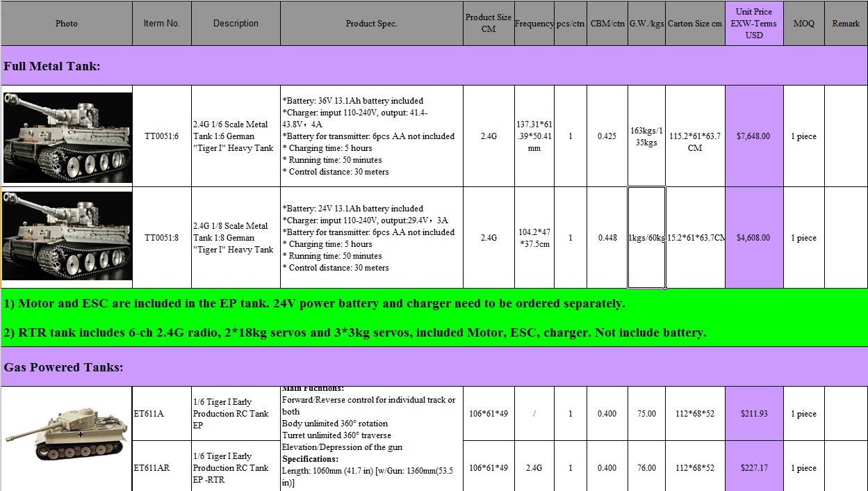Select the 1/8 Scale Metal Tank description cell

(x=236, y=238)
